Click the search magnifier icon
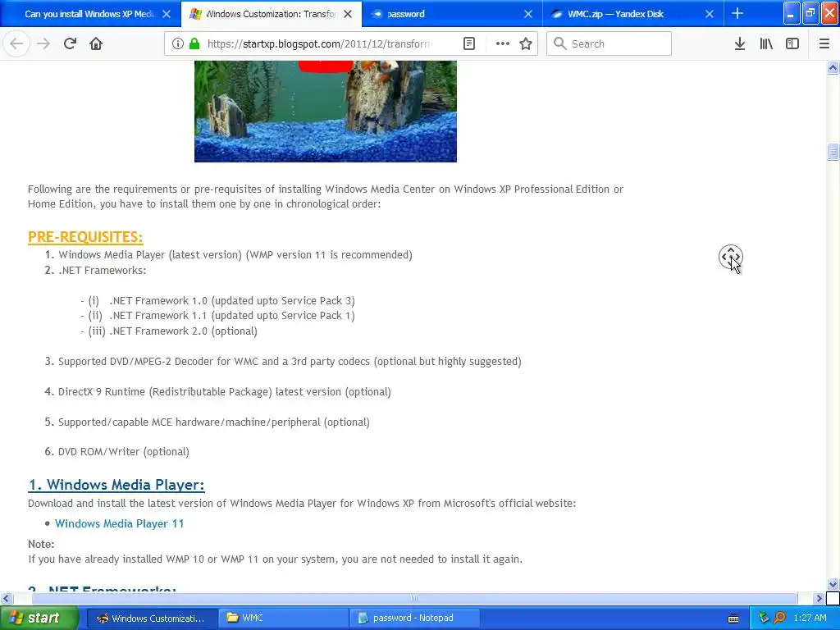The image size is (840, 630). pyautogui.click(x=559, y=43)
